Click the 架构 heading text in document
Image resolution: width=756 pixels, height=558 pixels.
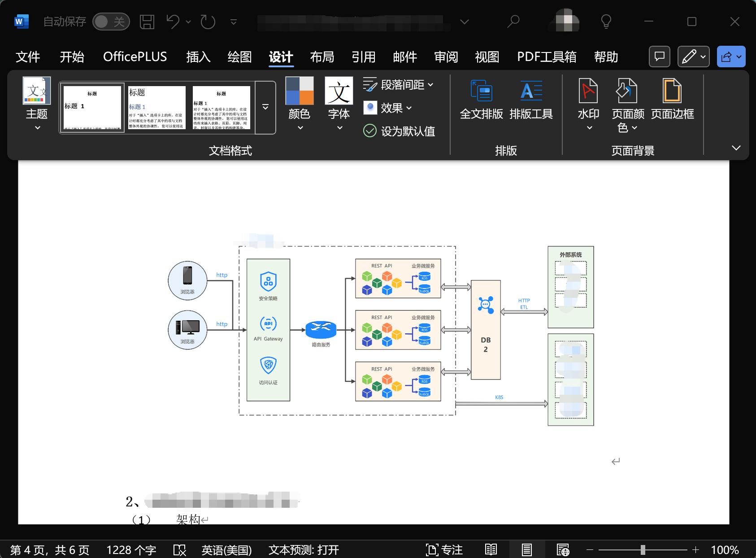(x=188, y=519)
